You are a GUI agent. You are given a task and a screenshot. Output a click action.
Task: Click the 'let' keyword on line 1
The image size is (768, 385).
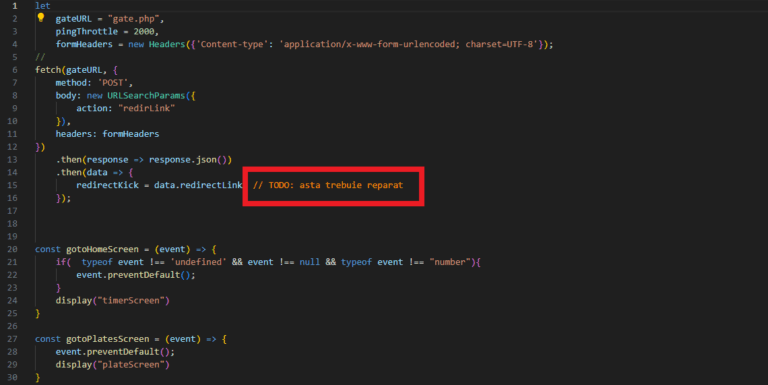coord(43,6)
